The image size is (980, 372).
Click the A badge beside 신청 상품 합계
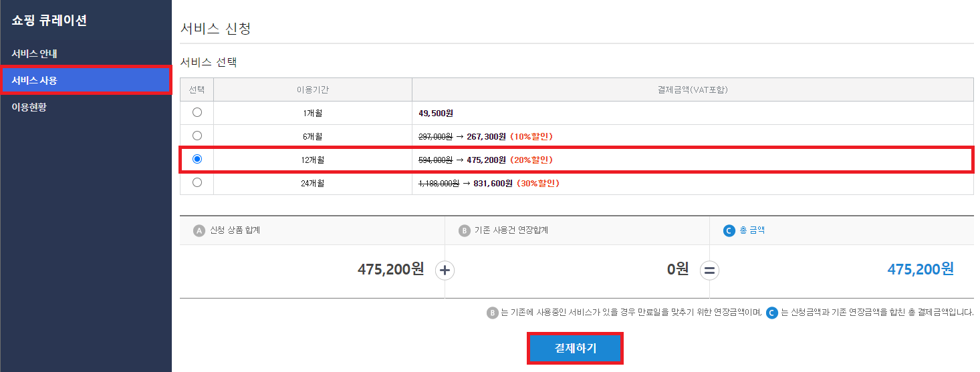pyautogui.click(x=199, y=230)
